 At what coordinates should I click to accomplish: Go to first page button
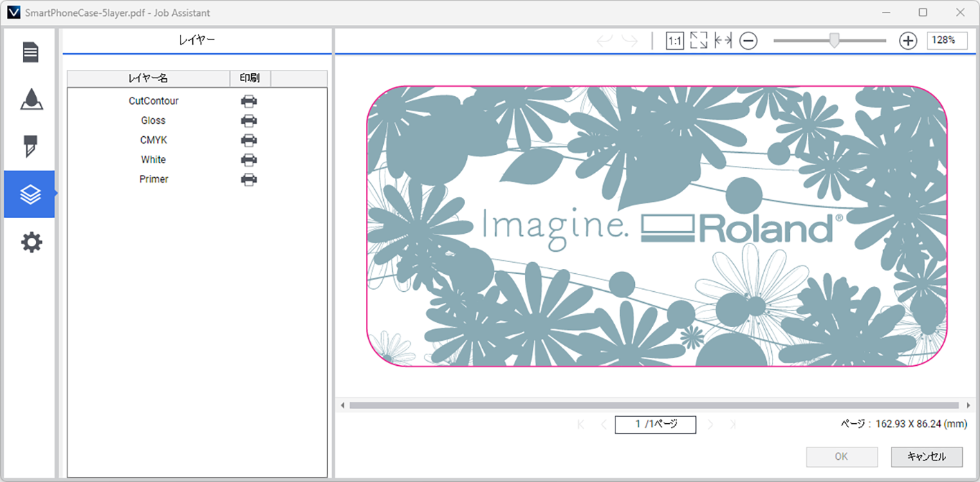click(581, 425)
